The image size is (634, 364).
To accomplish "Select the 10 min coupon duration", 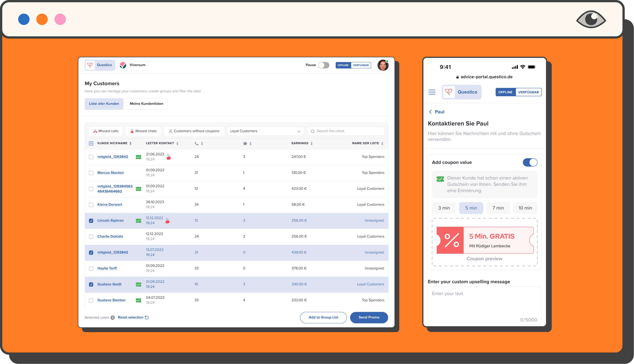I will click(x=525, y=208).
